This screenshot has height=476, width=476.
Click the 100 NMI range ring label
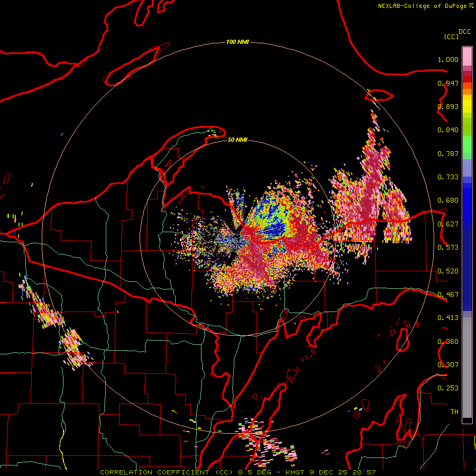click(237, 42)
